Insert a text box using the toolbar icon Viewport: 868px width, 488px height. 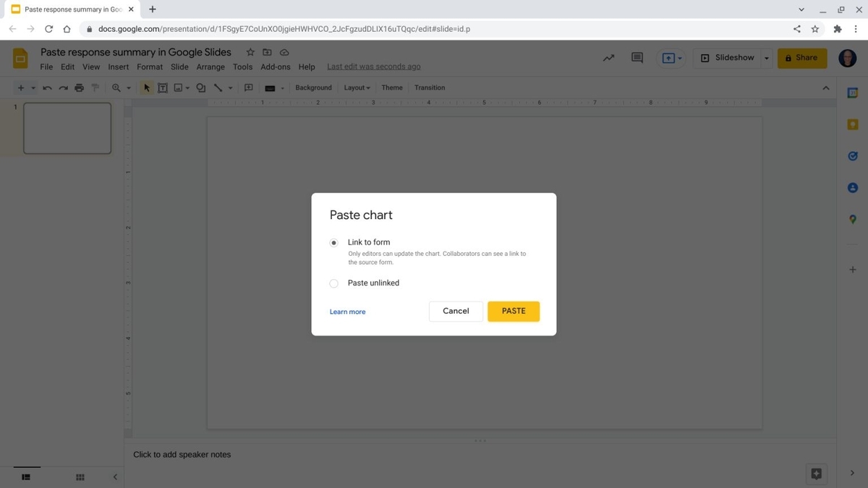[x=163, y=87]
